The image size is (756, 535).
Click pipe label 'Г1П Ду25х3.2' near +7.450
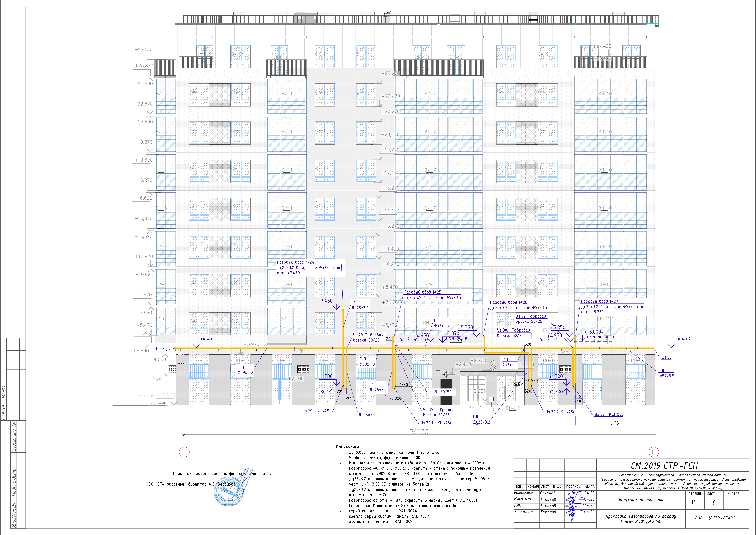coord(360,305)
